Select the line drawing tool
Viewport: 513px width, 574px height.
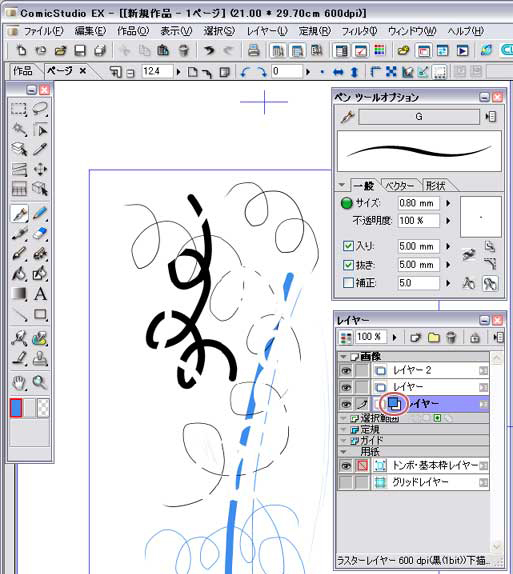point(19,314)
